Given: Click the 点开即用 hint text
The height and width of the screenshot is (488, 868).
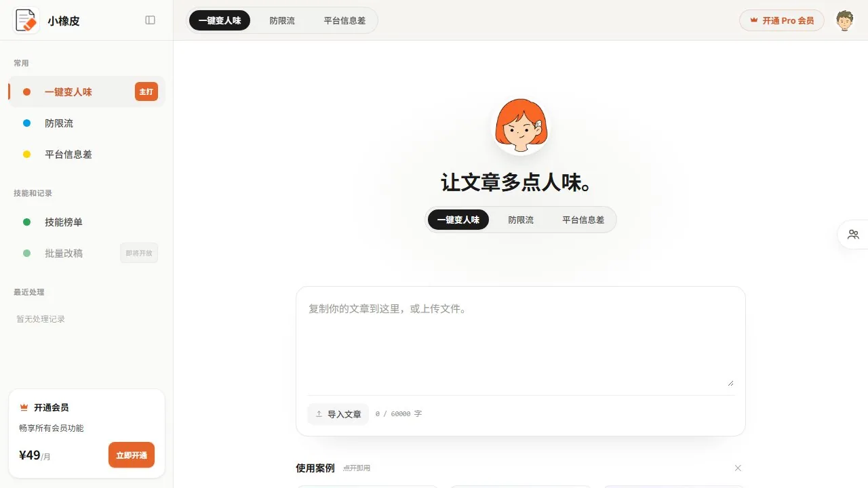Looking at the screenshot, I should click(x=357, y=468).
